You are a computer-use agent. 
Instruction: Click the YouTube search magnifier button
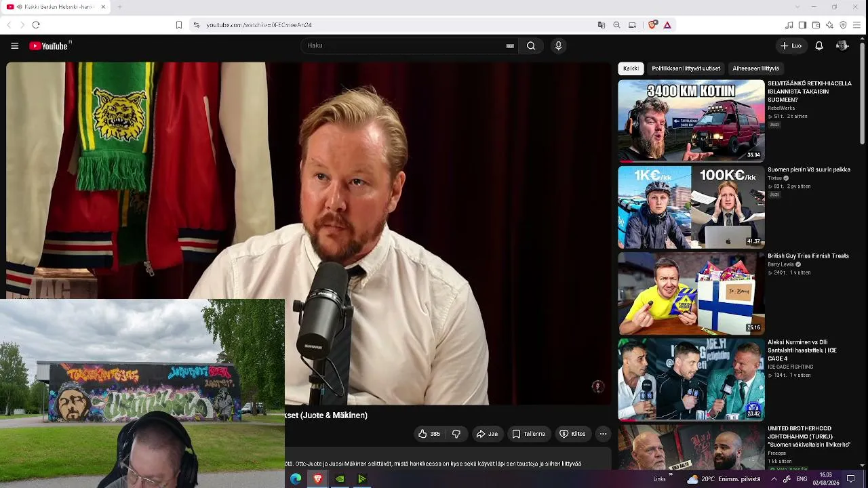coord(531,46)
